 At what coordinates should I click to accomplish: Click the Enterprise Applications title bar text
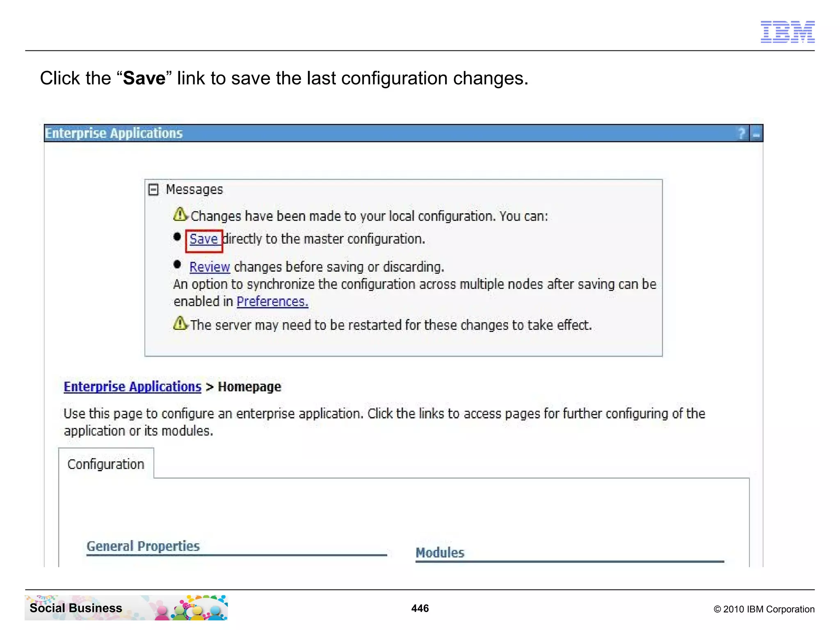114,133
